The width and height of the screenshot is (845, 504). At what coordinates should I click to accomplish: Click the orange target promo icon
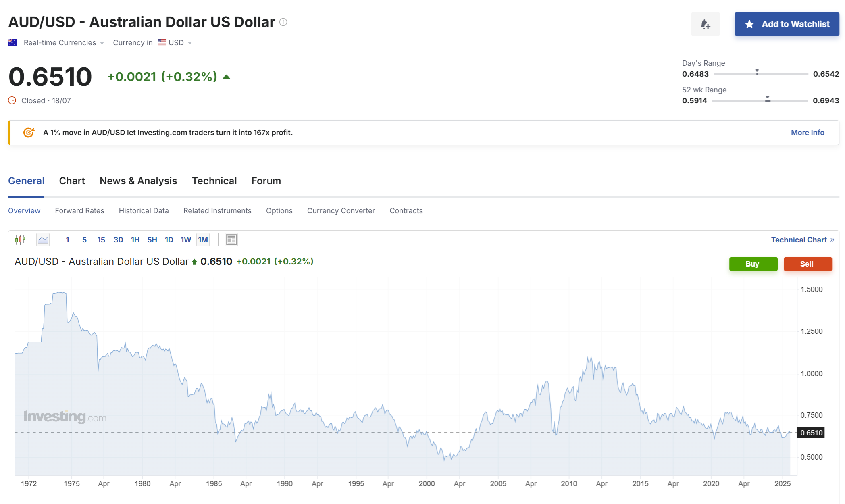point(29,132)
